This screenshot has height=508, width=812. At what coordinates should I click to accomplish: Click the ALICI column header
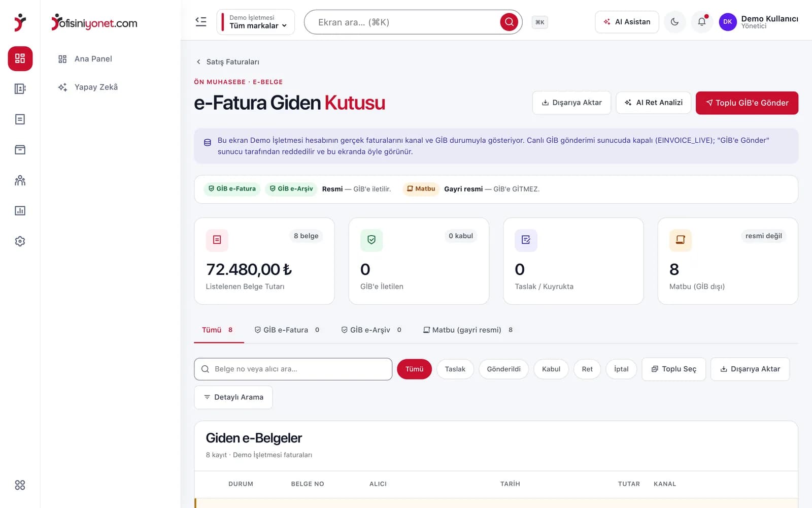(378, 484)
